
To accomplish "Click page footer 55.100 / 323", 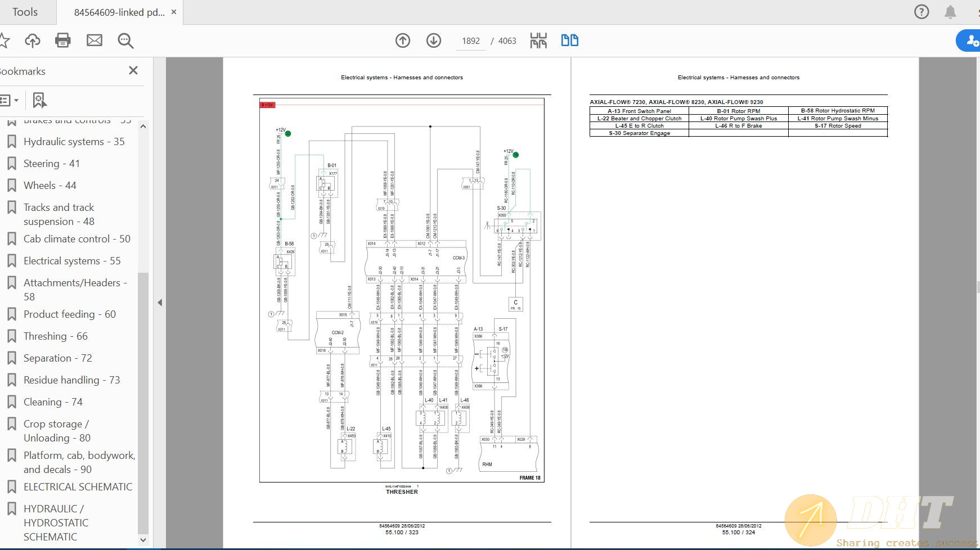I will click(402, 532).
